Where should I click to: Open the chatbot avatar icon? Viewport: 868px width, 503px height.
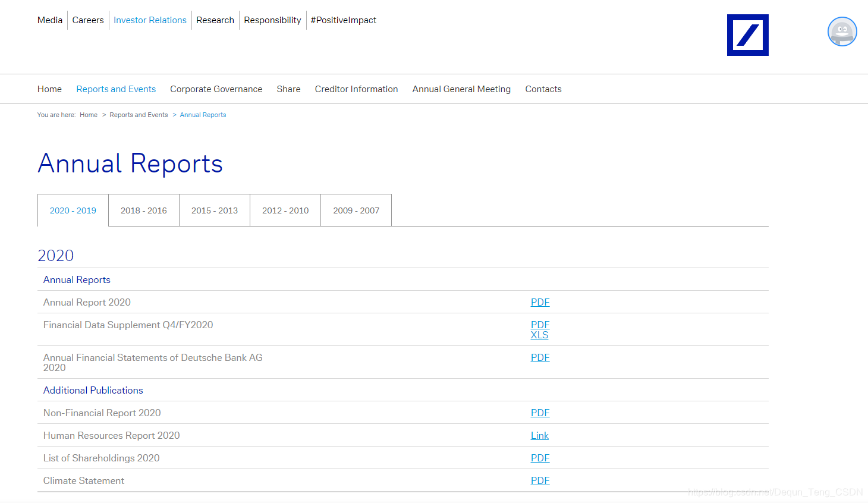point(842,32)
